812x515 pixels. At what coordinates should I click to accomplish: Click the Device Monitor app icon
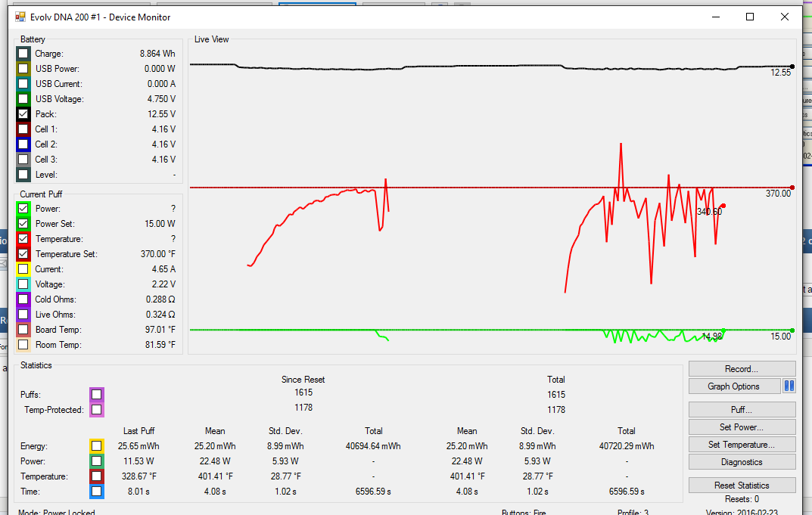pyautogui.click(x=20, y=17)
